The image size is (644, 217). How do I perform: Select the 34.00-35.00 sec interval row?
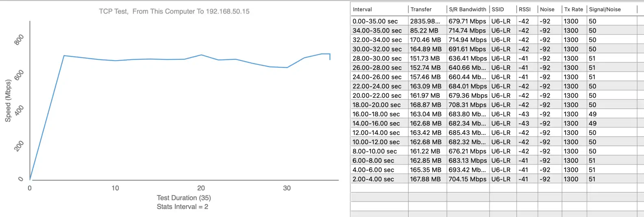(377, 31)
